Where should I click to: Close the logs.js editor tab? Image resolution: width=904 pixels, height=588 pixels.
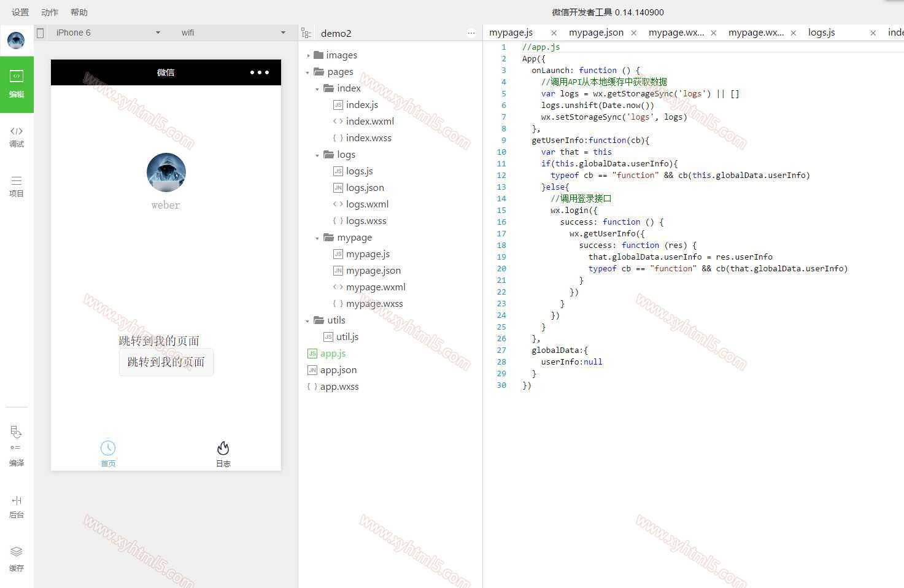coord(873,33)
